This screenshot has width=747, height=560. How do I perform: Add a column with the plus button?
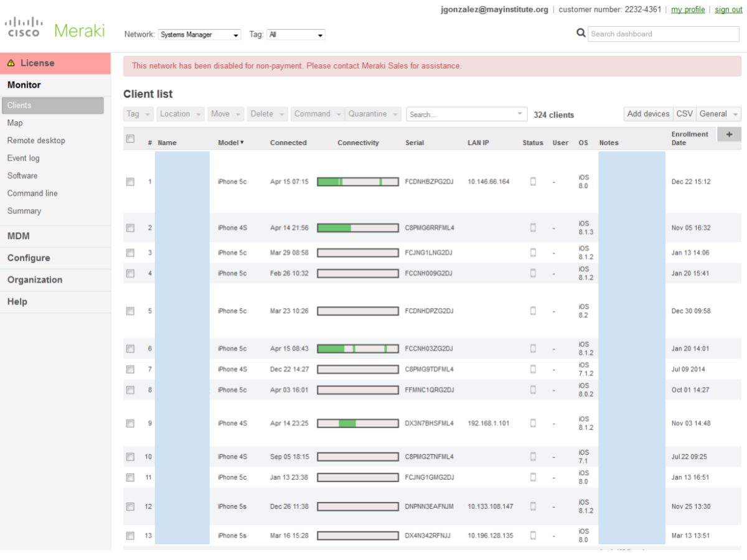729,134
